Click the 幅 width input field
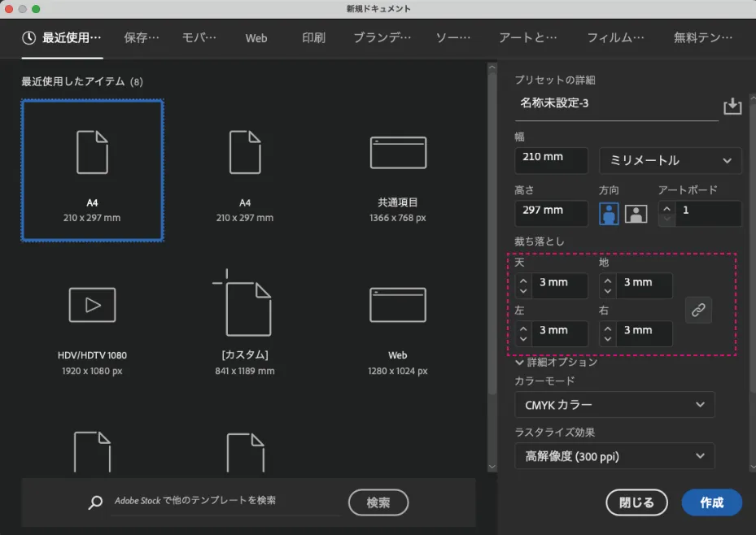756x535 pixels. coord(551,160)
